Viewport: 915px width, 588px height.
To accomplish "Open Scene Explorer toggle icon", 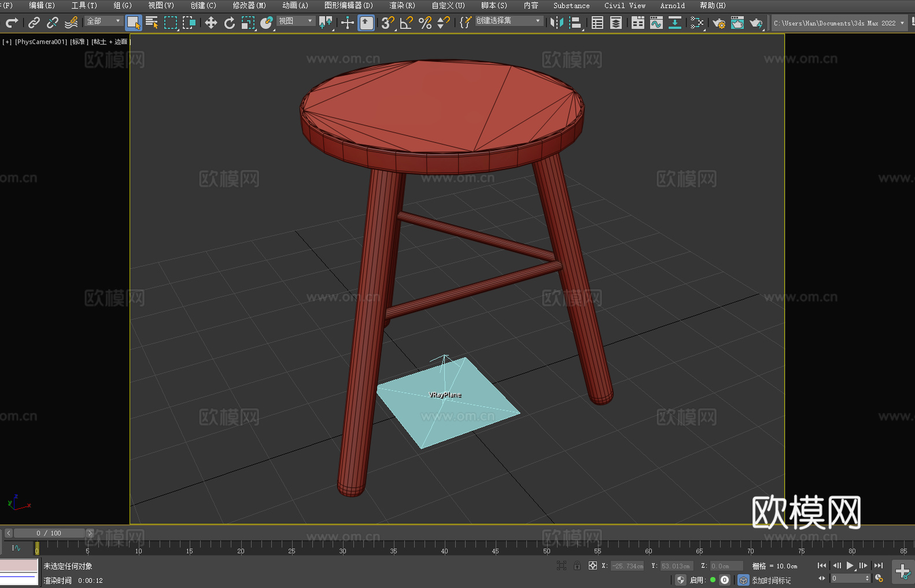I will point(597,23).
